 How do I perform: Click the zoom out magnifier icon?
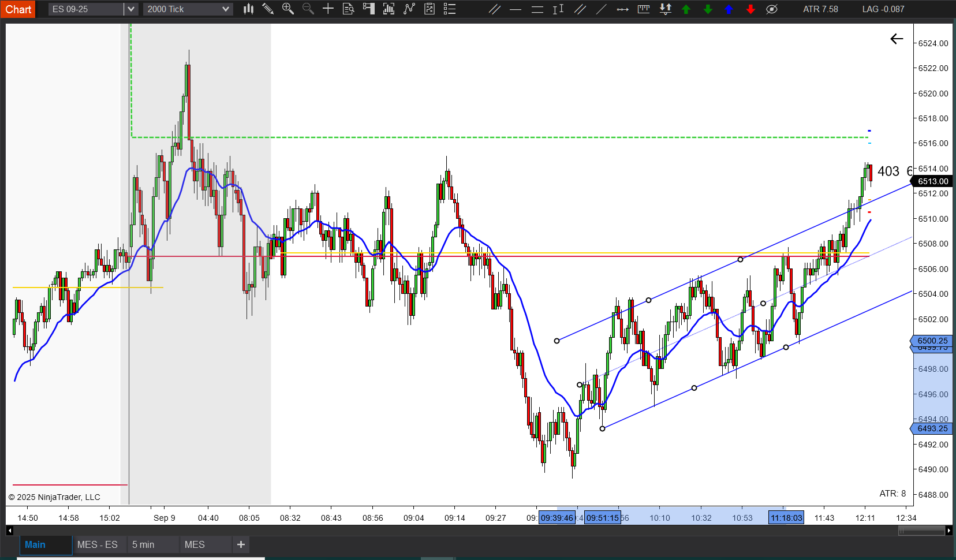tap(308, 9)
